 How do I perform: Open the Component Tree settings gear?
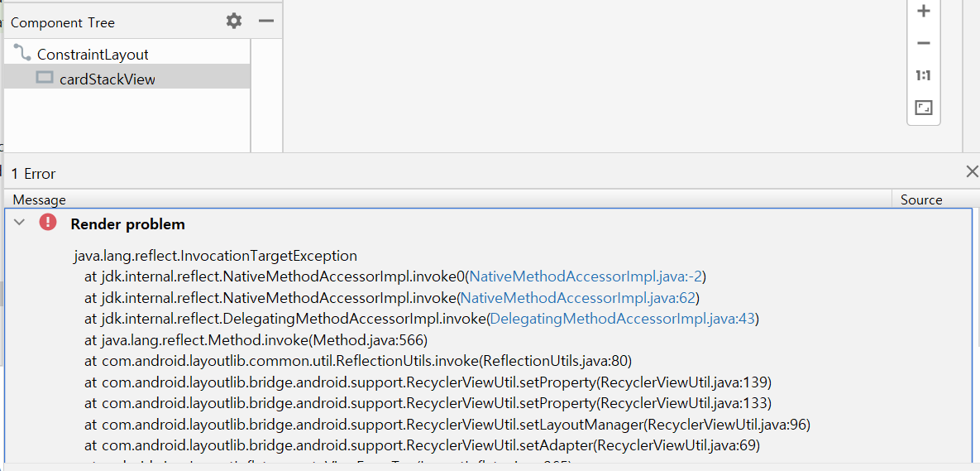coord(234,22)
